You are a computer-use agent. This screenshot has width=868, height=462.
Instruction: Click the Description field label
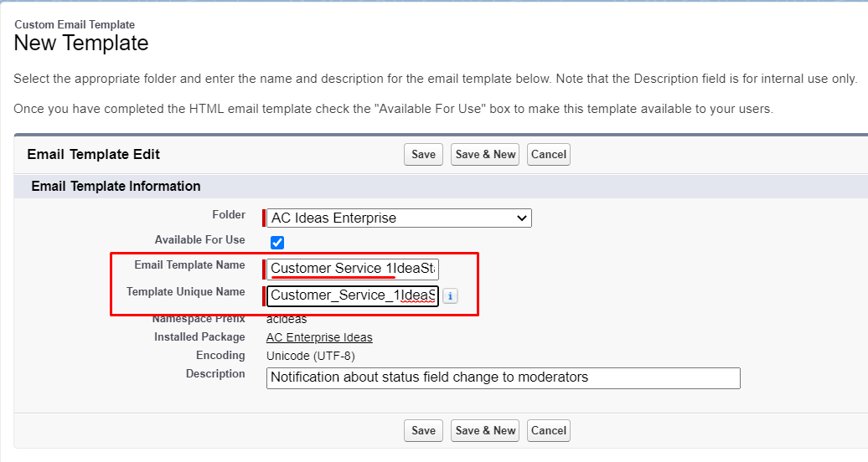coord(215,374)
